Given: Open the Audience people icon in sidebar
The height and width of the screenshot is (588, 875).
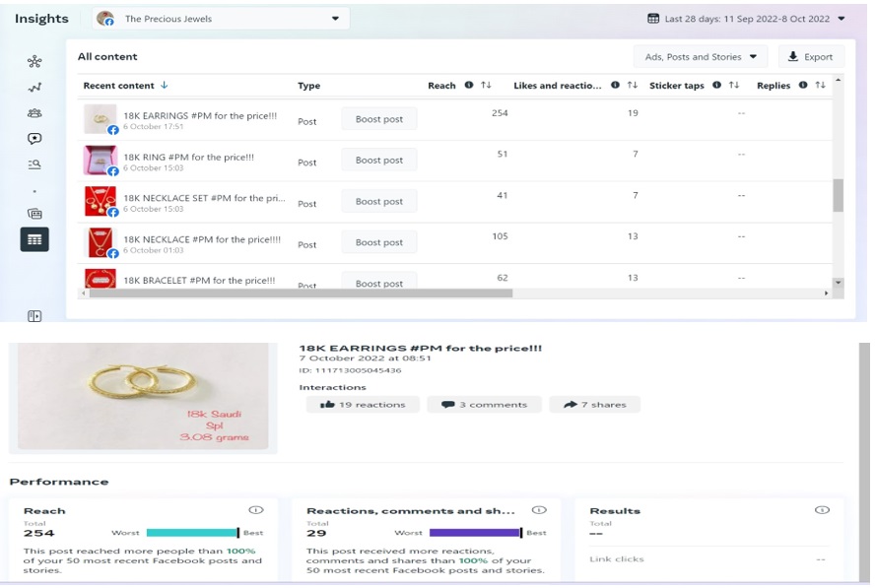Looking at the screenshot, I should (x=34, y=113).
